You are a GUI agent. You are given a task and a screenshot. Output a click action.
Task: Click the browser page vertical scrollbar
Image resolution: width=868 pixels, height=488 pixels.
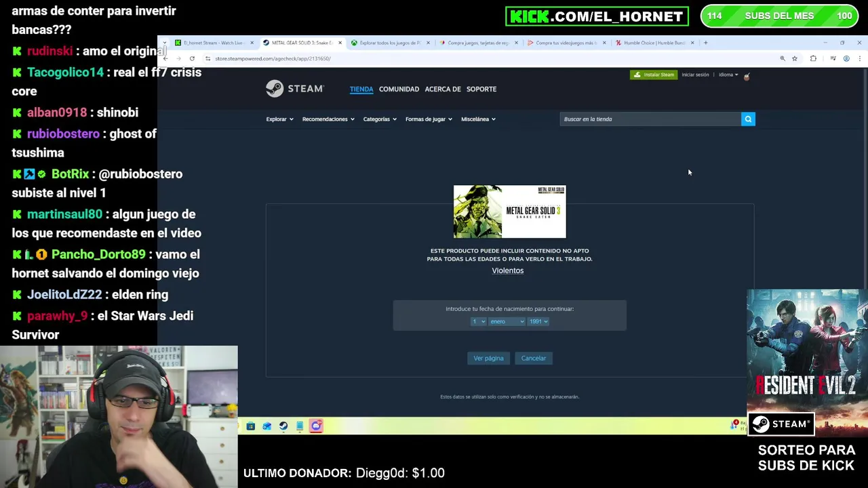(x=864, y=180)
